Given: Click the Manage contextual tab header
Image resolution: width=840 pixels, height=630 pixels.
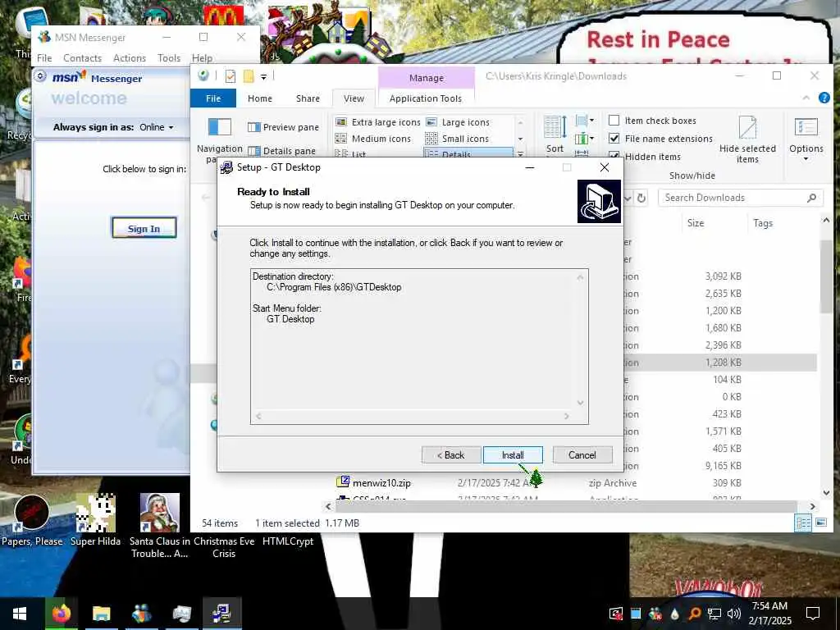Looking at the screenshot, I should (427, 78).
